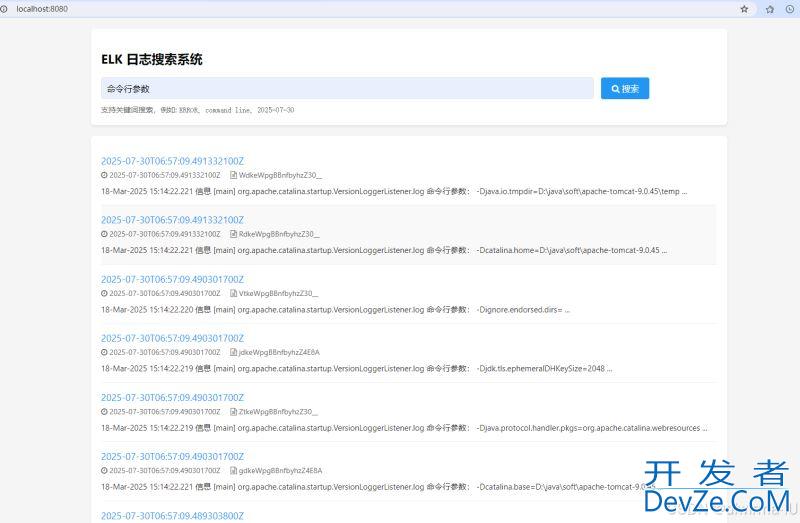This screenshot has width=800, height=523.
Task: Bookmark this page with the star icon
Action: click(744, 9)
